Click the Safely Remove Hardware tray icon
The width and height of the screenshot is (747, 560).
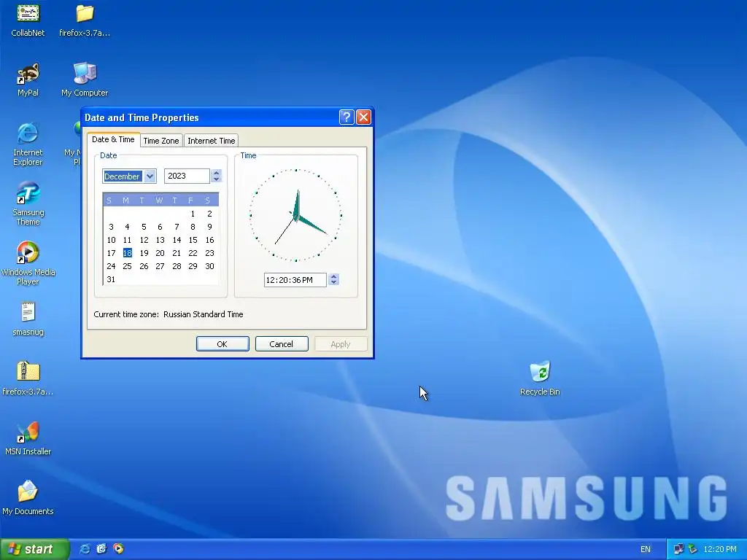692,549
